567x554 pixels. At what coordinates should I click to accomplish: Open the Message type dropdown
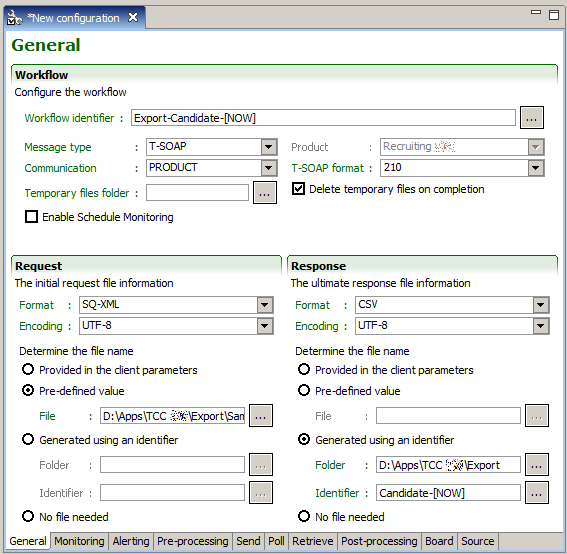coord(269,147)
